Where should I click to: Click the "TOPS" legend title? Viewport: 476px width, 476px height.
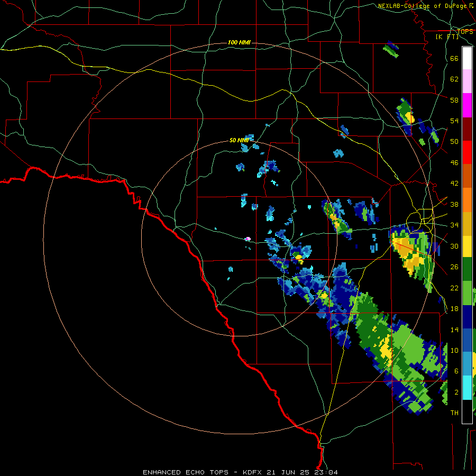[x=465, y=32]
